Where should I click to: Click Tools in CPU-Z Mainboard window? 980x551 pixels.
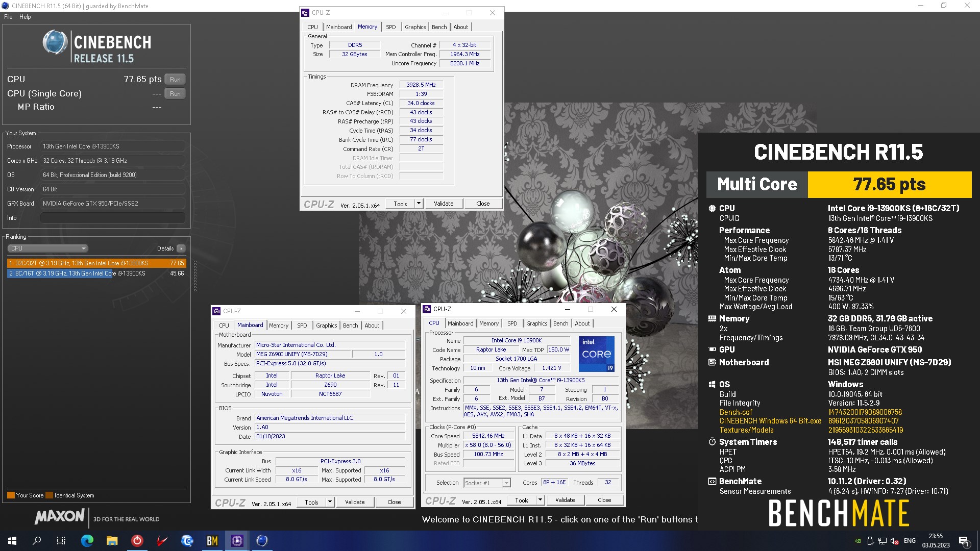point(311,502)
